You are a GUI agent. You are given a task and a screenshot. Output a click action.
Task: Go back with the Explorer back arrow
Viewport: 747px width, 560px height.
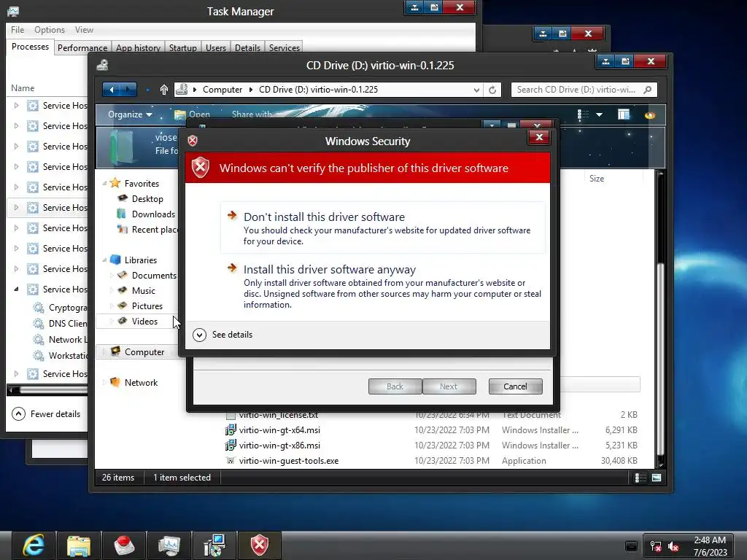(112, 90)
